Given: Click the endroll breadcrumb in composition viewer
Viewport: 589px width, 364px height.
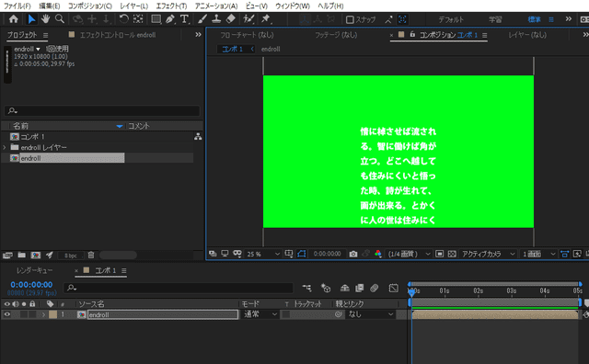Looking at the screenshot, I should pyautogui.click(x=271, y=49).
